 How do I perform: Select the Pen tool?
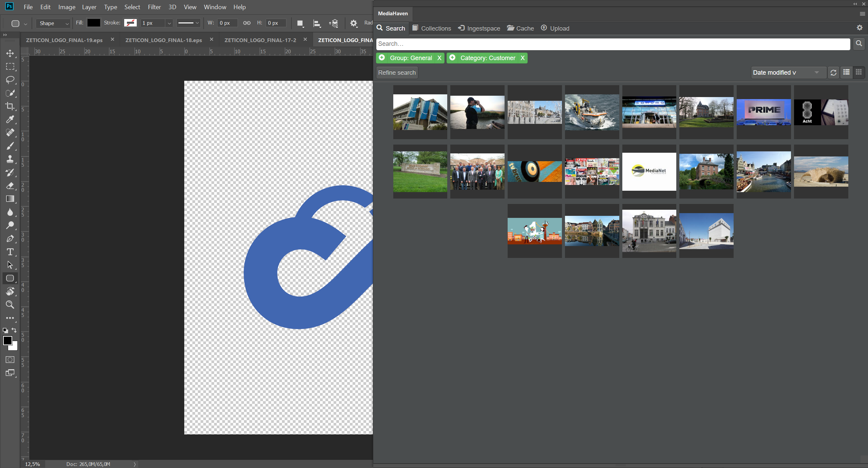coord(10,239)
